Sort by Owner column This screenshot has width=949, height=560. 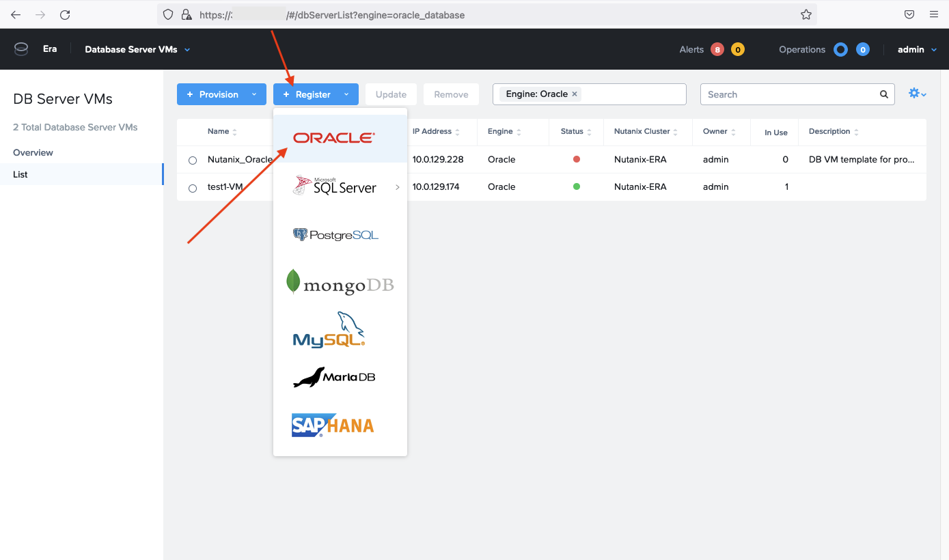[719, 132]
